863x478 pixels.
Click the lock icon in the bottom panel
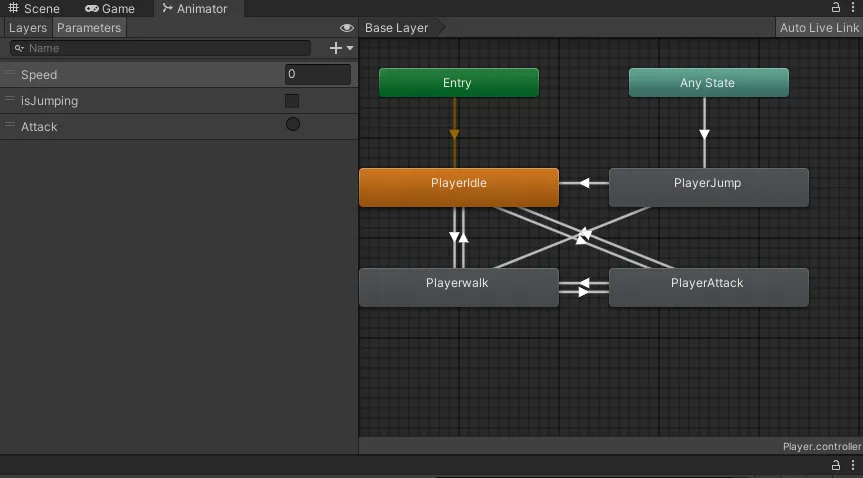coord(835,465)
